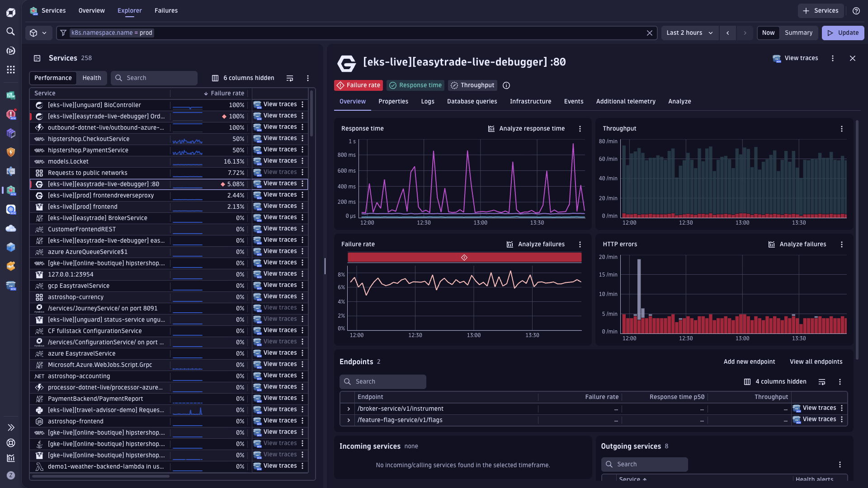This screenshot has width=868, height=488.
Task: Click services table sort settings icon
Action: tap(290, 78)
